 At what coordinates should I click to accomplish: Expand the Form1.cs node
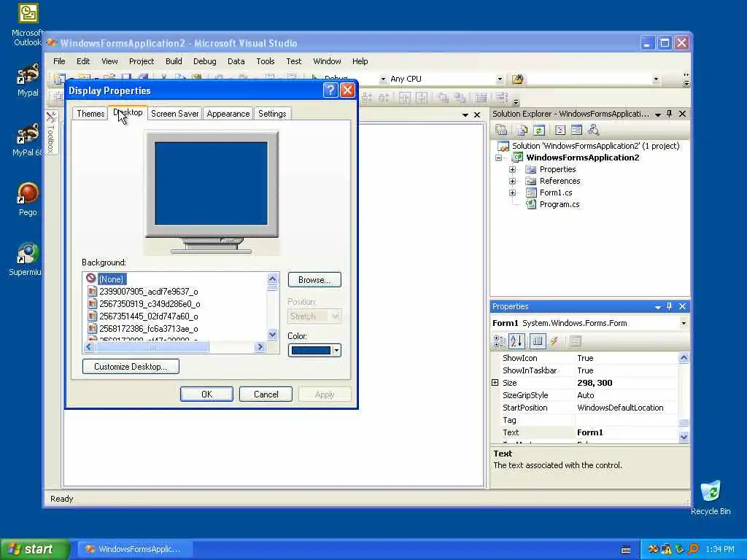coord(512,192)
